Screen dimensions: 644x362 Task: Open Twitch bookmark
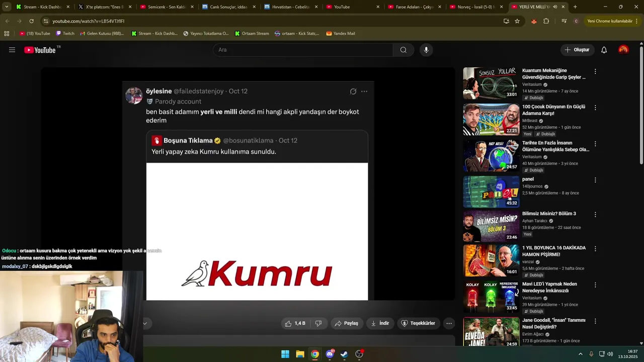65,33
